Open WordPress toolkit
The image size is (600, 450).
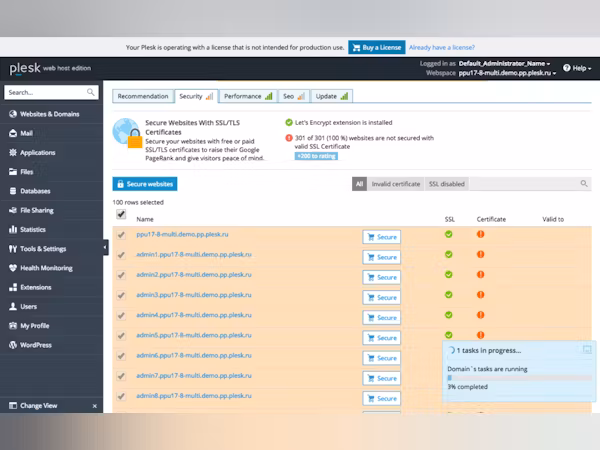(x=30, y=345)
